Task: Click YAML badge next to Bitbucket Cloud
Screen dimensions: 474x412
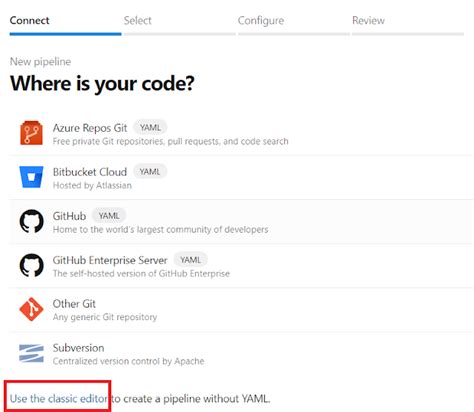Action: coord(150,172)
